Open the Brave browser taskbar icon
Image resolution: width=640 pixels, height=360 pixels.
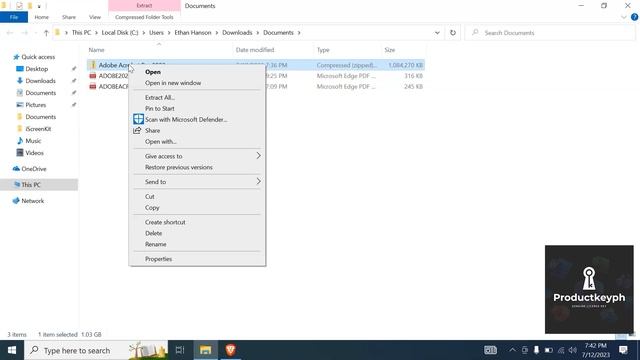[x=231, y=350]
